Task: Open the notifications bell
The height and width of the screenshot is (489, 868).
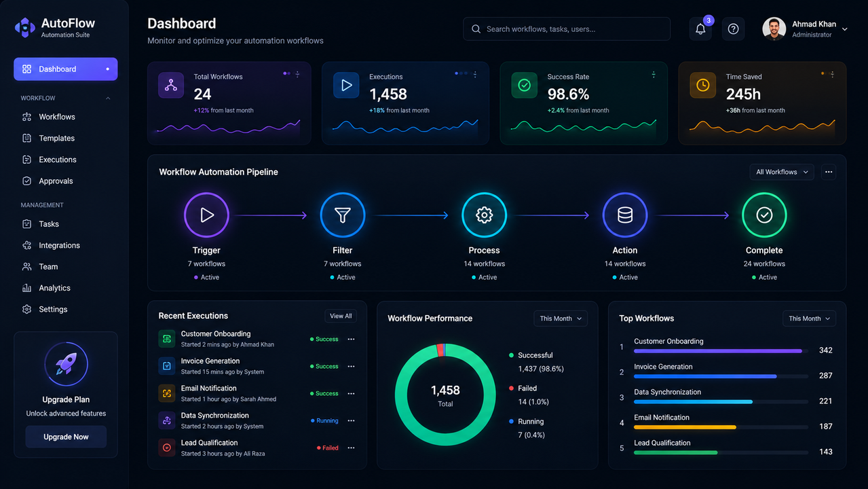Action: click(700, 29)
